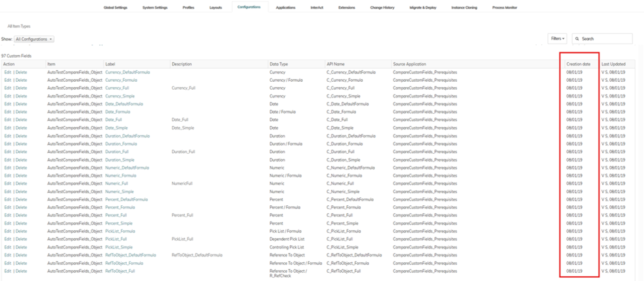
Task: Click the Label column header
Action: pos(111,64)
